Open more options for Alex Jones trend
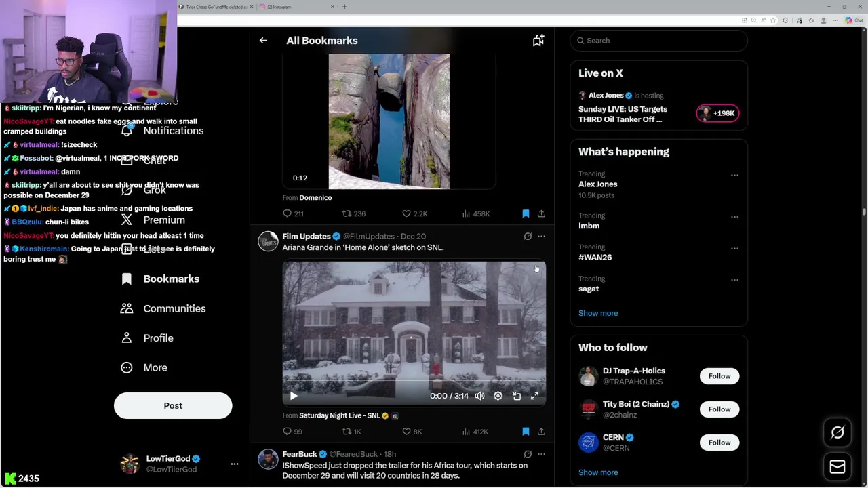This screenshot has width=868, height=488. point(734,176)
